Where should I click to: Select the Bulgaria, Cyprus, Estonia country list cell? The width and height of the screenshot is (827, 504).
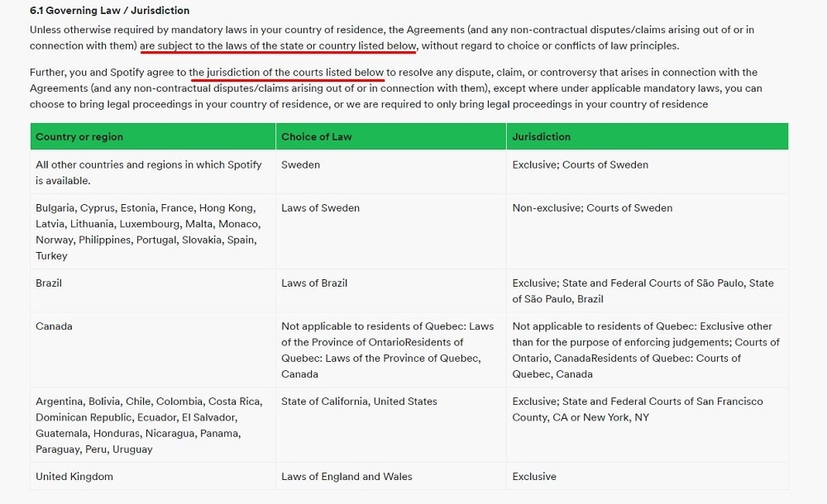point(153,231)
